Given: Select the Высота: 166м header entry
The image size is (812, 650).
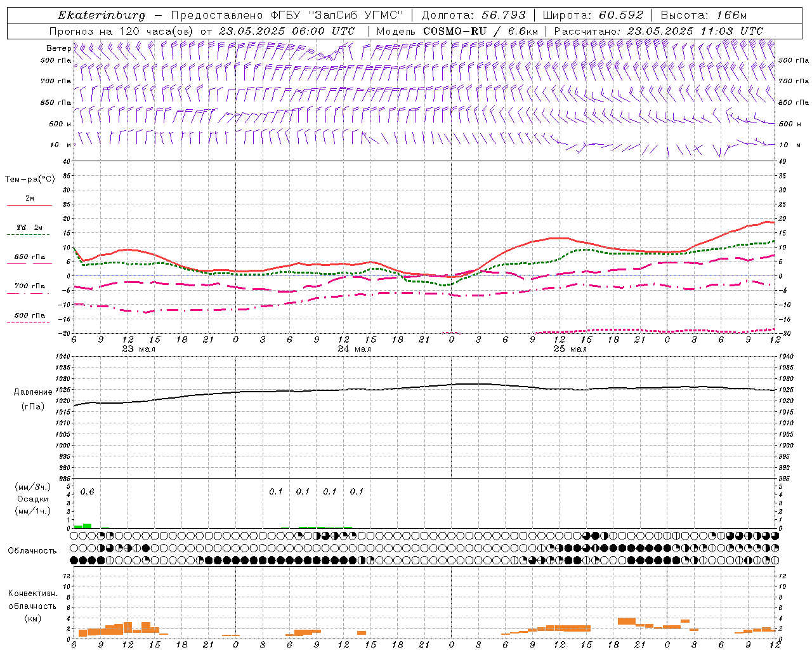Looking at the screenshot, I should (704, 15).
